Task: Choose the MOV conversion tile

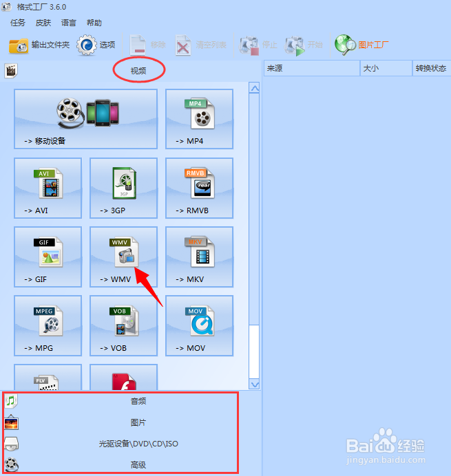Action: pyautogui.click(x=200, y=326)
